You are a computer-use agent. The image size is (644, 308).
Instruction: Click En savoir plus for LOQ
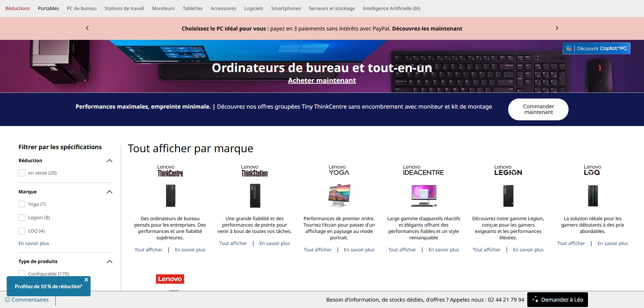[x=613, y=243]
